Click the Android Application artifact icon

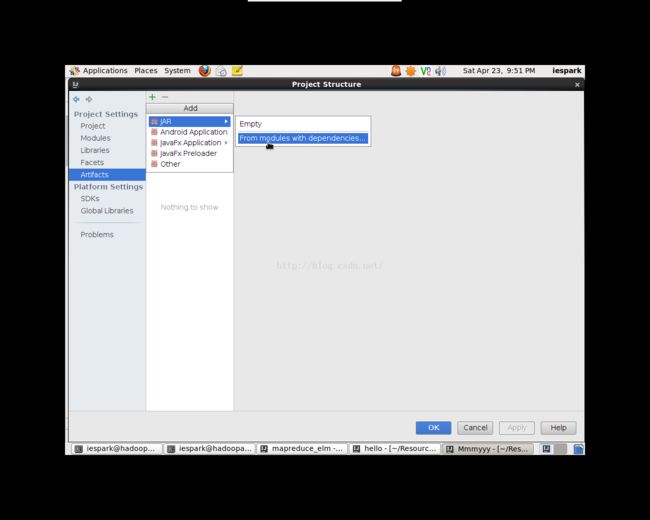(155, 132)
